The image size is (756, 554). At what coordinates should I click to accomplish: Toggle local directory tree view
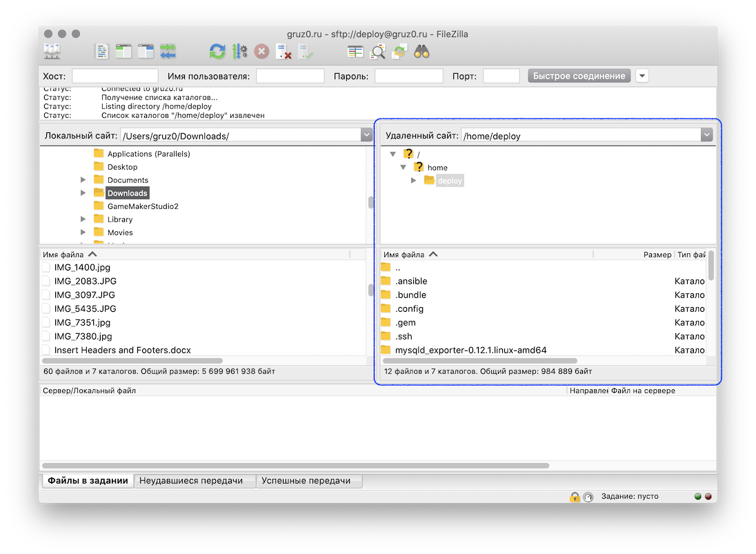tap(123, 51)
